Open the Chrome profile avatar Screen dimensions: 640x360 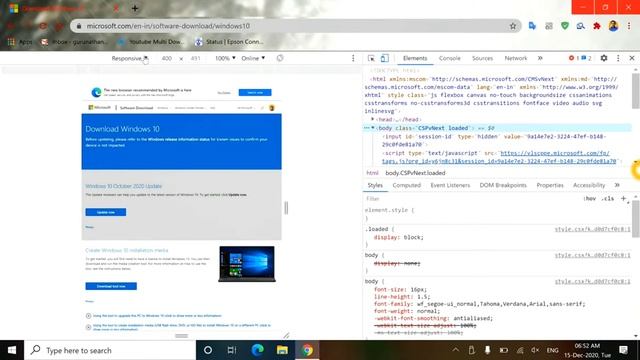[x=613, y=26]
